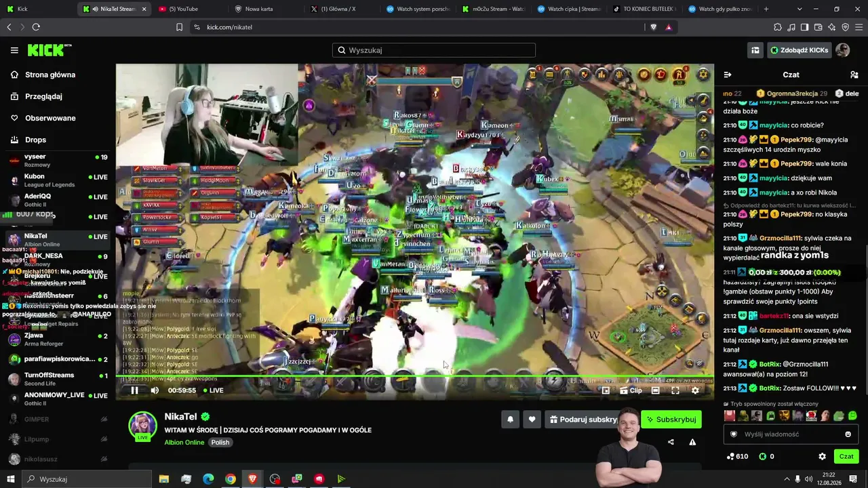Pause the NikaTel stream video
The height and width of the screenshot is (488, 868).
coord(134,390)
